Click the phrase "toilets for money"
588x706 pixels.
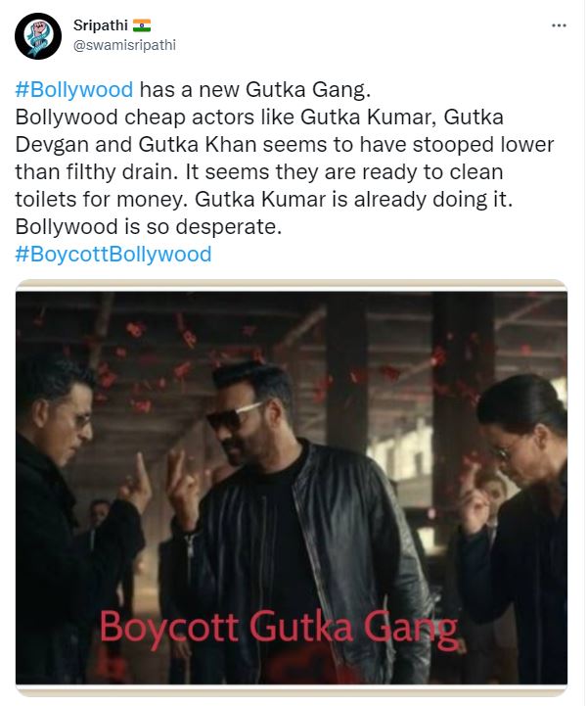coord(101,200)
